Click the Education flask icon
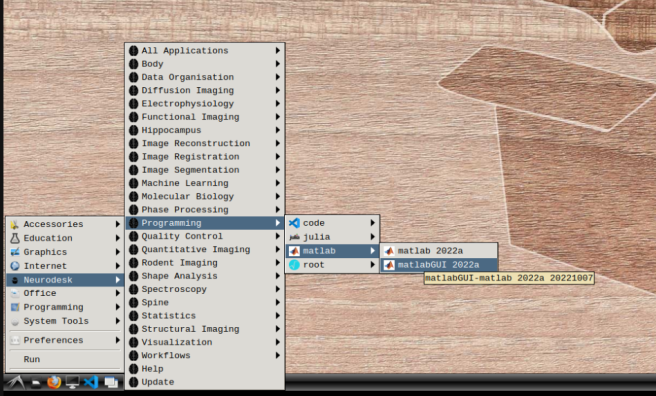Viewport: 656px width, 396px height. 15,238
